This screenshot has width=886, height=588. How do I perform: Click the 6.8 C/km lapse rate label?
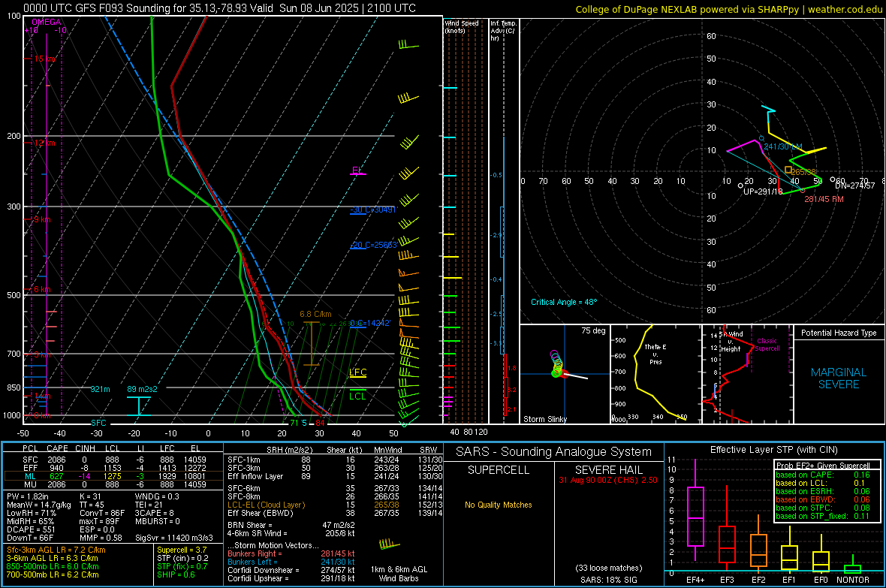315,314
